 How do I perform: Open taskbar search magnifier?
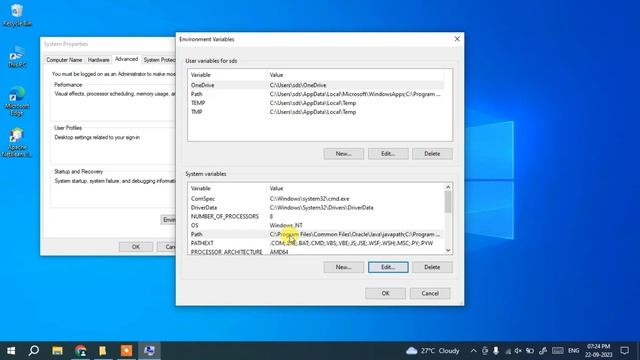(34, 351)
